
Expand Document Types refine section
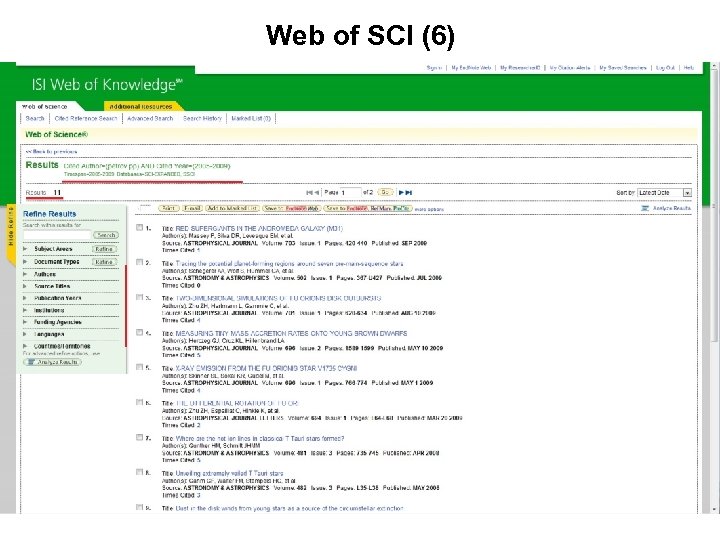pyautogui.click(x=25, y=262)
